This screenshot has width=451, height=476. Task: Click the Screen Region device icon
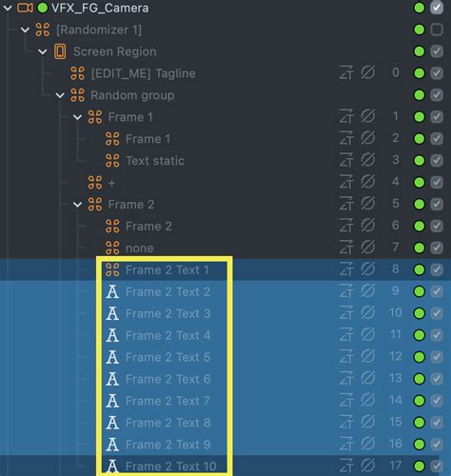click(60, 51)
